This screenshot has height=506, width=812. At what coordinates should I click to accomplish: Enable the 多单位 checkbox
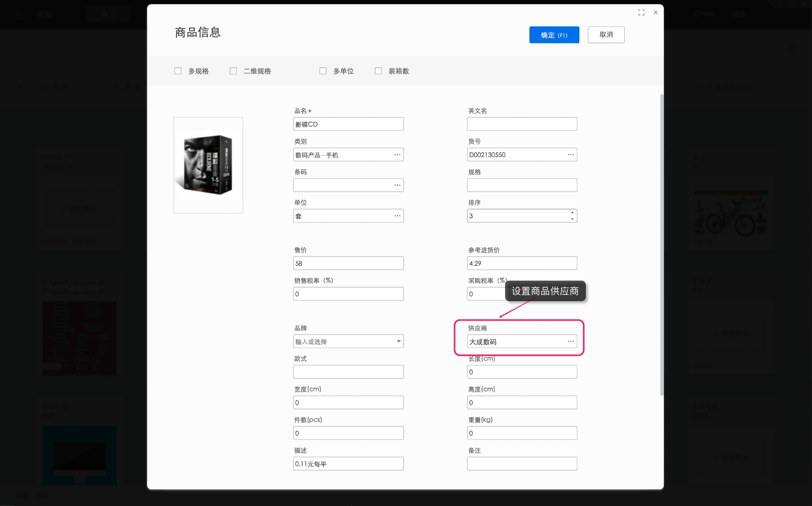323,71
